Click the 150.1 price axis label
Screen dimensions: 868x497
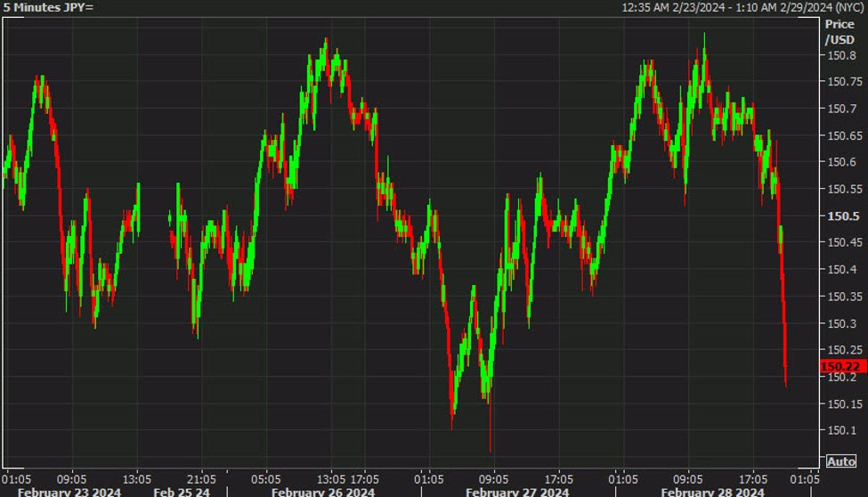[841, 431]
